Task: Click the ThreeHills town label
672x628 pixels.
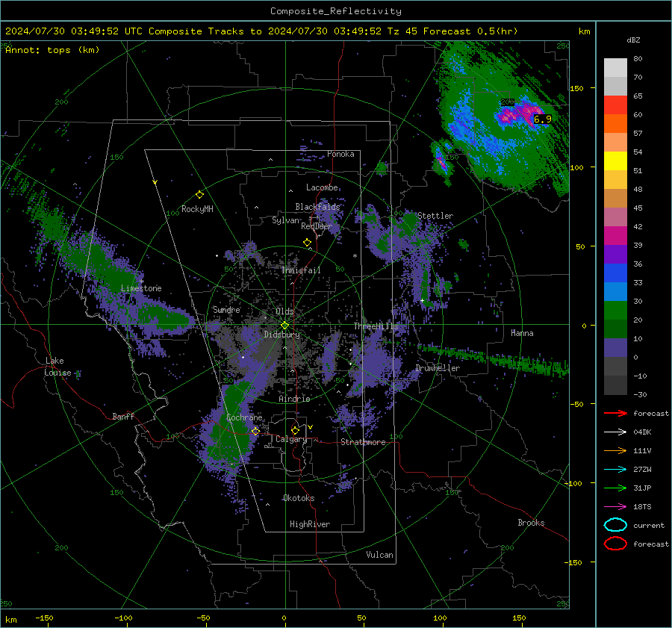Action: 376,326
